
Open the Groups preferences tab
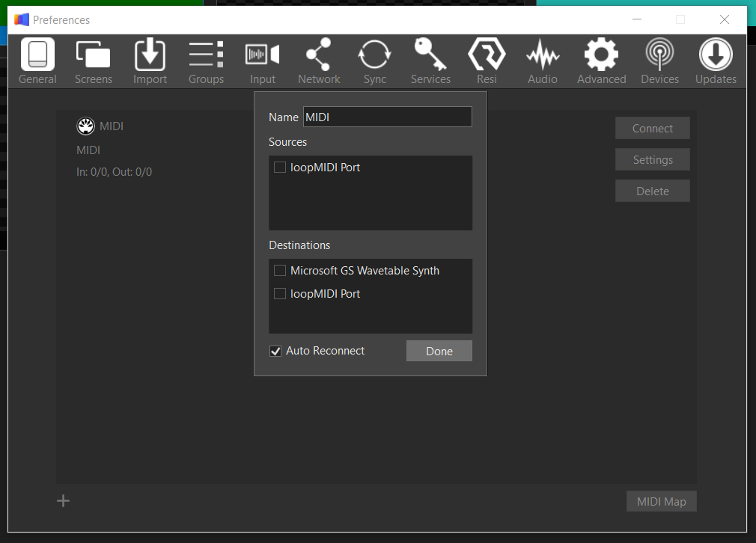pyautogui.click(x=206, y=61)
